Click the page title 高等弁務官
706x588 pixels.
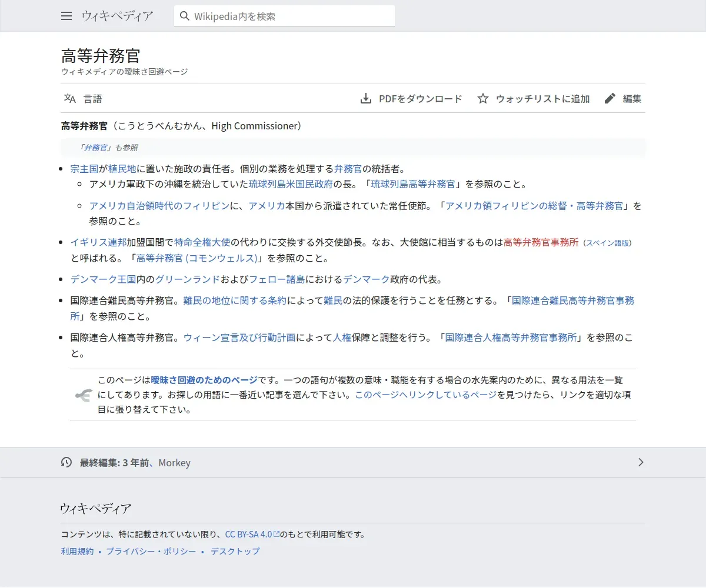(x=101, y=56)
